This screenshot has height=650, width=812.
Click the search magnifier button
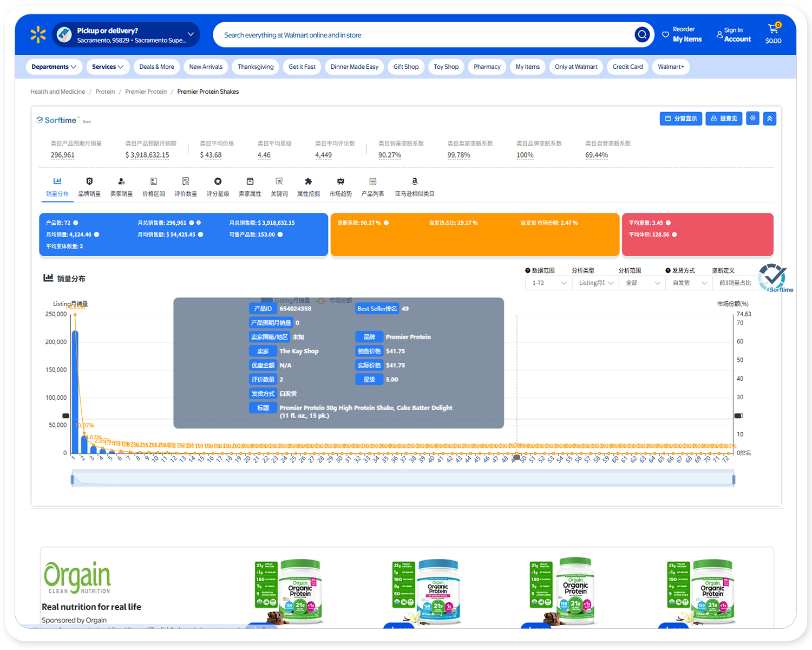point(642,35)
